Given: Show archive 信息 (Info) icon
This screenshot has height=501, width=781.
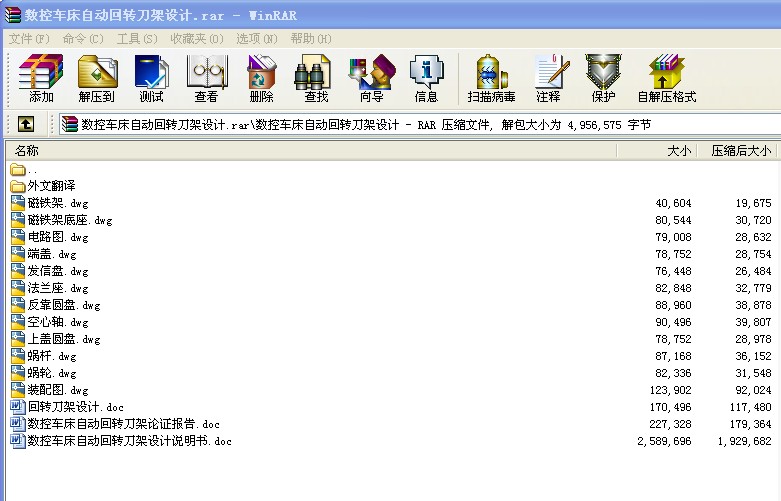Looking at the screenshot, I should tap(426, 78).
